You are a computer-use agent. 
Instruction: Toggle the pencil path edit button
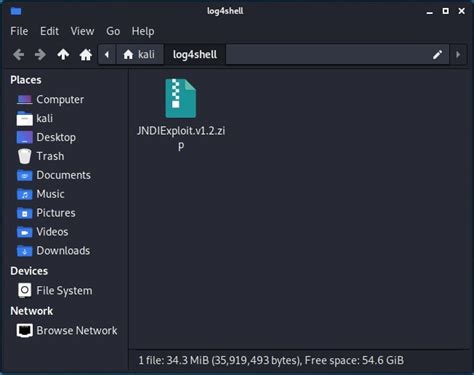[437, 54]
